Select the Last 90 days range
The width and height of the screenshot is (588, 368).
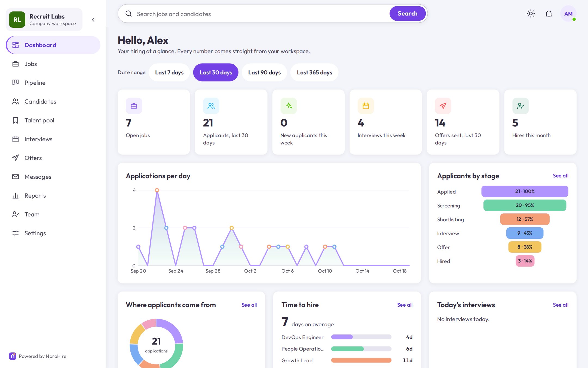264,73
